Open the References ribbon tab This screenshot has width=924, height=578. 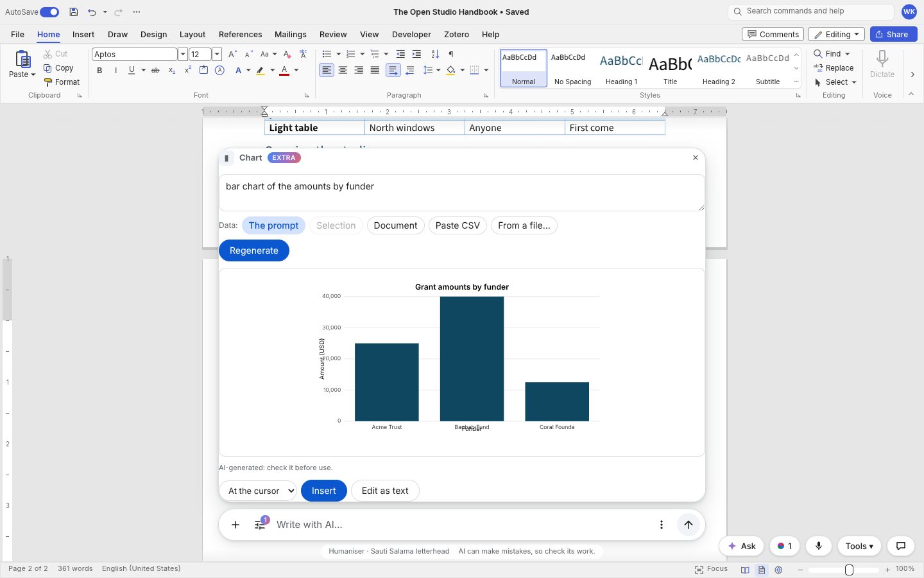click(x=240, y=35)
